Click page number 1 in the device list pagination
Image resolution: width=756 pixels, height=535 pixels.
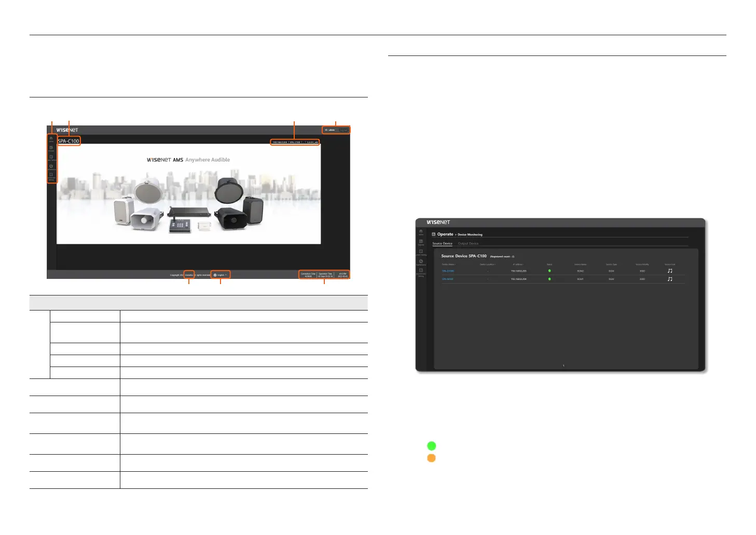(x=563, y=366)
